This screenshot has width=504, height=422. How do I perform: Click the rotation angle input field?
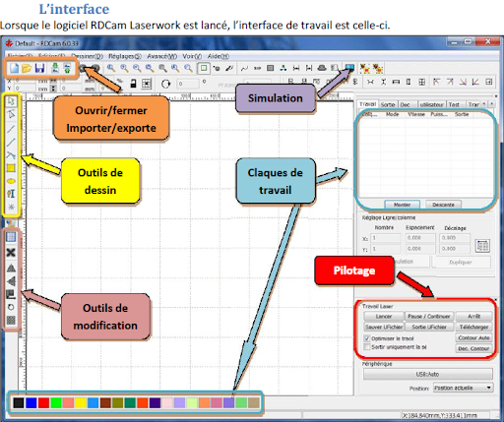pos(188,84)
